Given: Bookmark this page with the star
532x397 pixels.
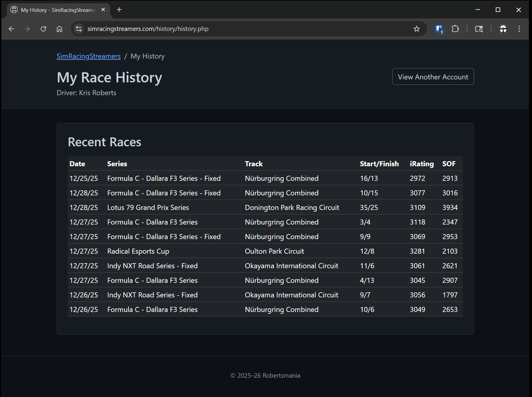Looking at the screenshot, I should click(417, 29).
